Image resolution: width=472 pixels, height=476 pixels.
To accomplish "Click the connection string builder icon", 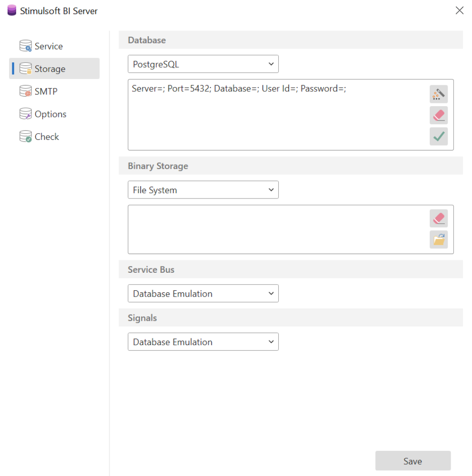I will pos(438,94).
